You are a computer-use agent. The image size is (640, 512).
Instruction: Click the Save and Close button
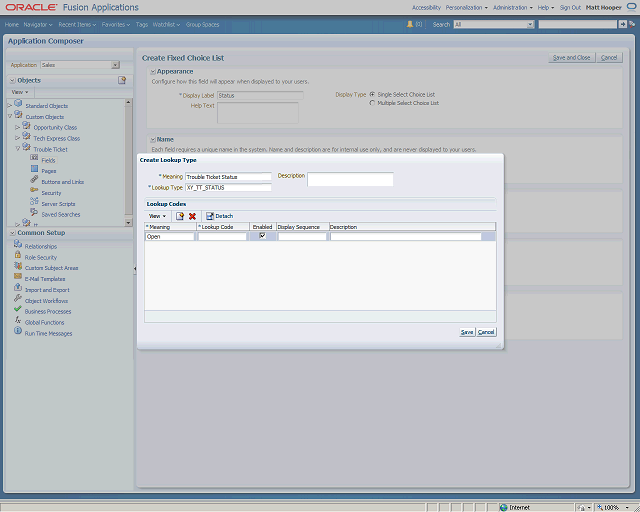pos(571,58)
